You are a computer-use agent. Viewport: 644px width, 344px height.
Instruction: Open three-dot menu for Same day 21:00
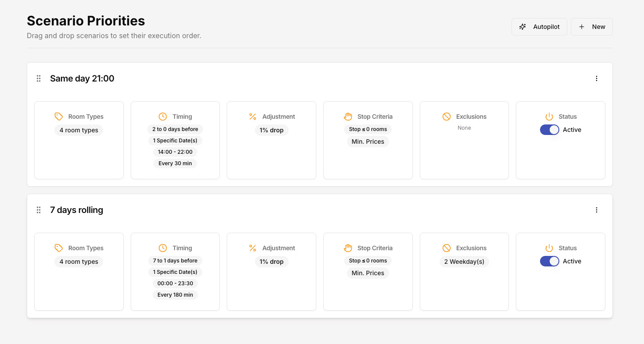tap(596, 78)
